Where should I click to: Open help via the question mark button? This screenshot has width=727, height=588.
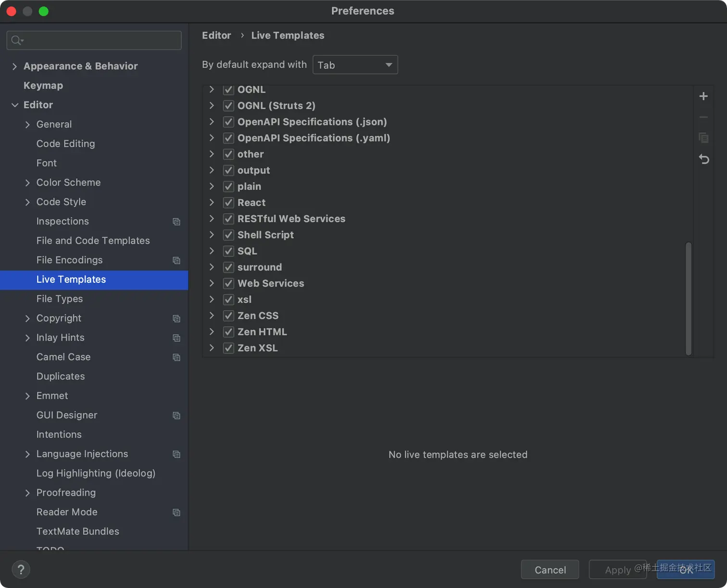tap(21, 569)
